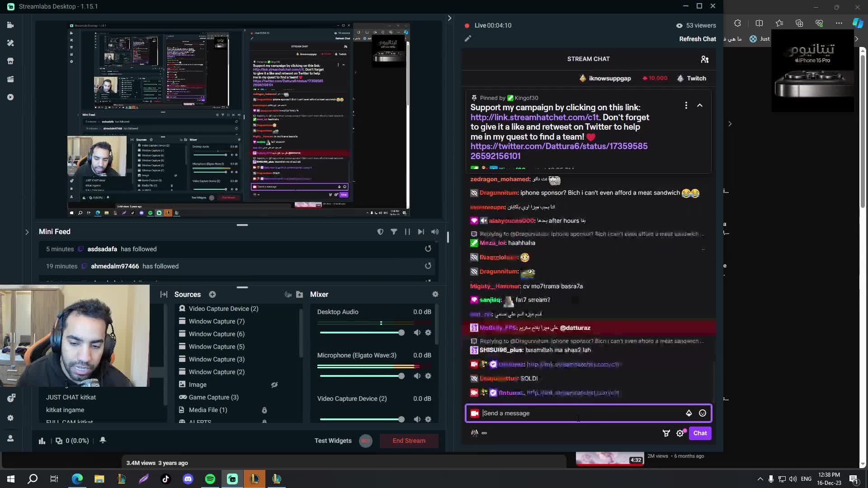
Task: Open Desktop Audio source settings gear
Action: coord(428,333)
